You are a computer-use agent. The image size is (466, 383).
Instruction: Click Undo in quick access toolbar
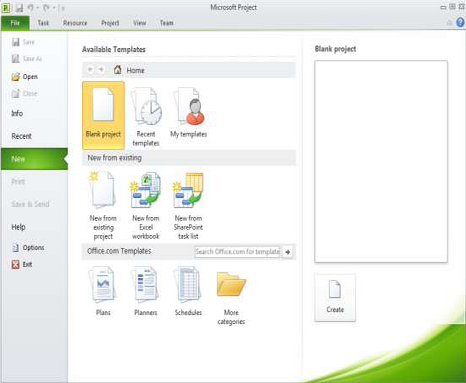[x=30, y=7]
